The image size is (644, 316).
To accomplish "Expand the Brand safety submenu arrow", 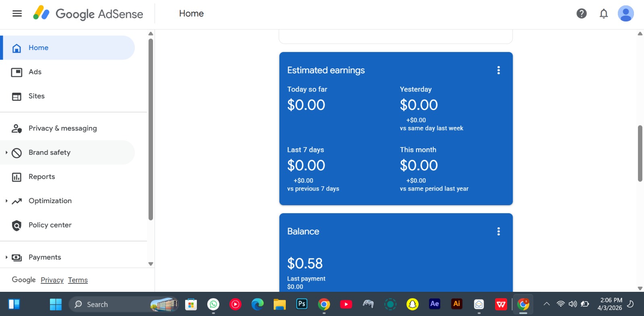I will [x=6, y=152].
